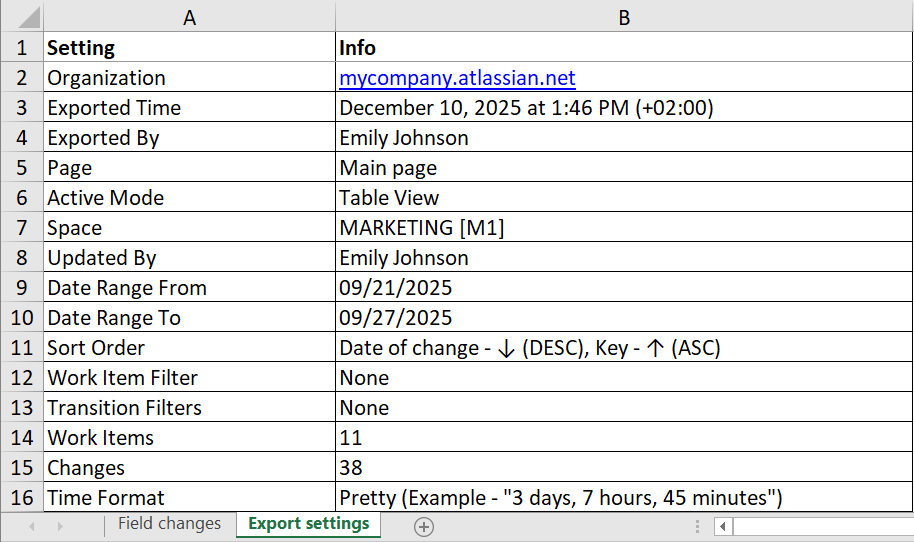
Task: Click the select-all corner triangle
Action: (x=21, y=18)
